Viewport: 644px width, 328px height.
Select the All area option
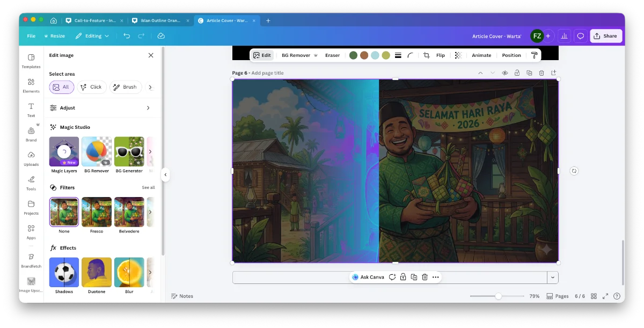point(62,87)
